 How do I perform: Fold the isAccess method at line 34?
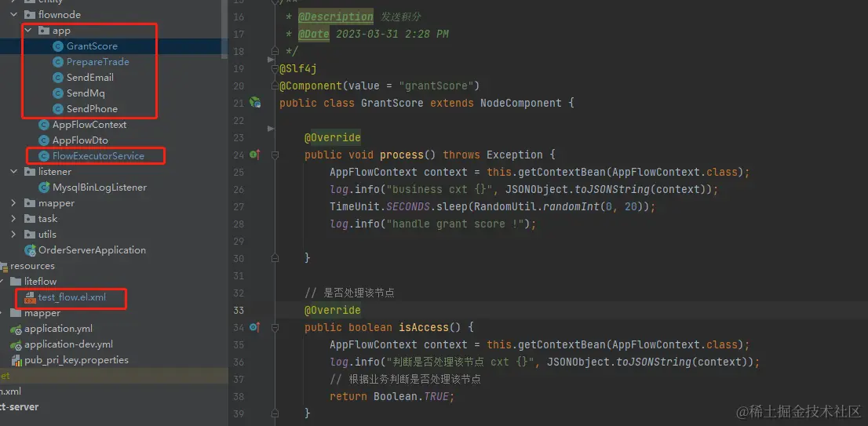[275, 327]
